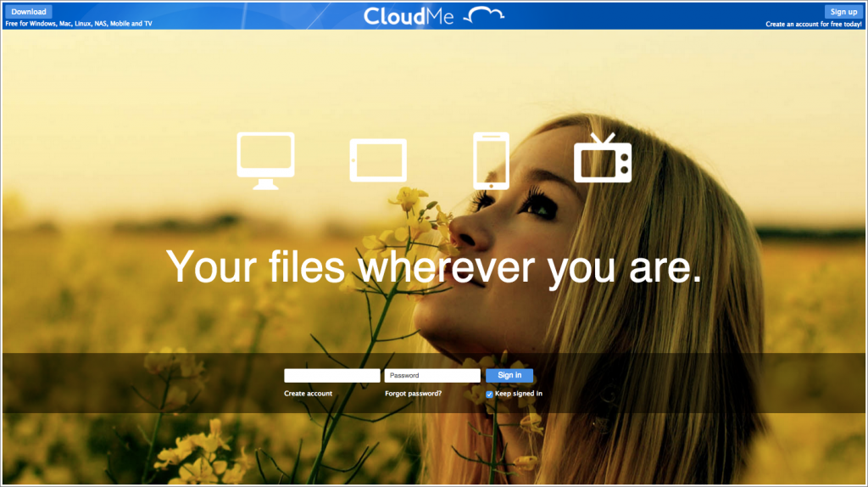Image resolution: width=868 pixels, height=487 pixels.
Task: Click the 'Your files wherever you are.' headline
Action: [x=433, y=267]
